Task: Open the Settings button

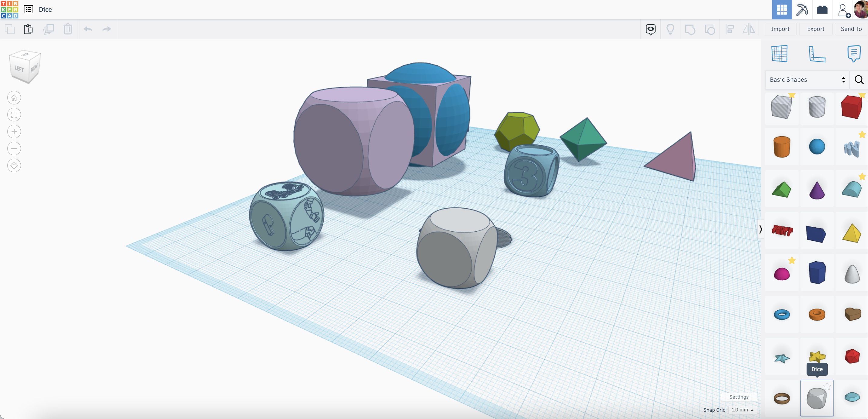Action: [739, 397]
